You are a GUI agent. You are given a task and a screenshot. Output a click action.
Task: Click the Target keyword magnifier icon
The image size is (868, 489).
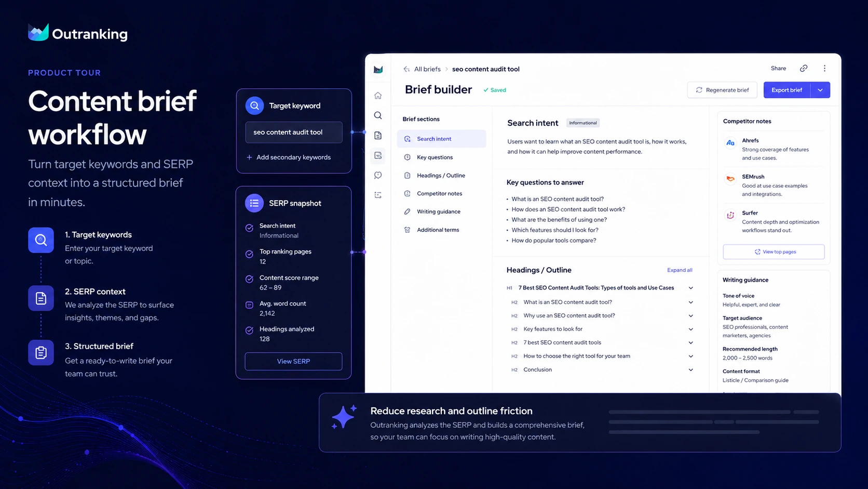pos(254,105)
